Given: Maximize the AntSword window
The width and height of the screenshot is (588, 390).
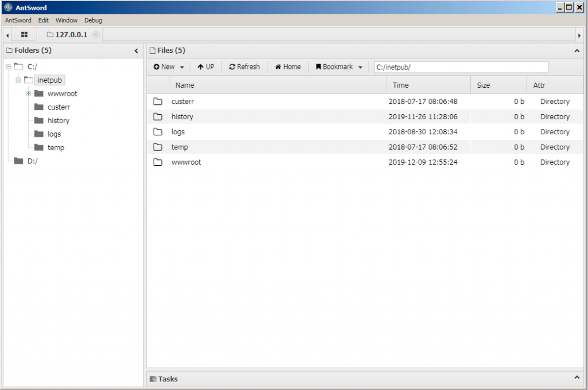Looking at the screenshot, I should pyautogui.click(x=569, y=7).
